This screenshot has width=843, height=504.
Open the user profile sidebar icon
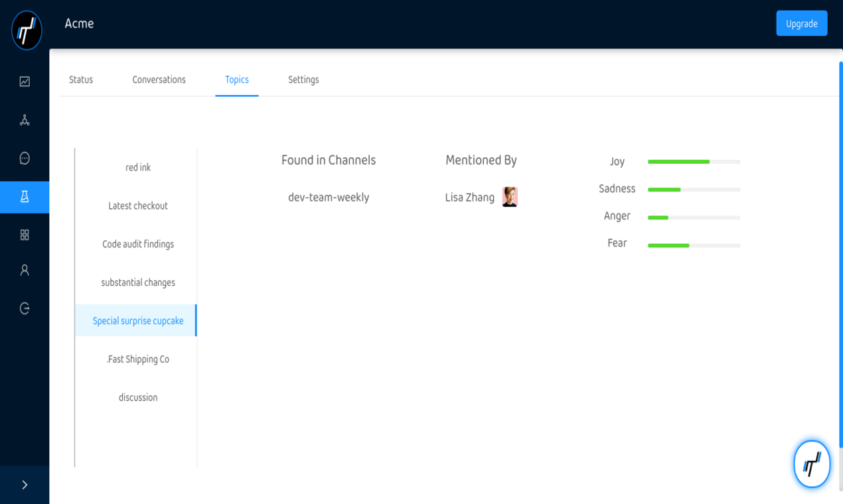coord(25,269)
